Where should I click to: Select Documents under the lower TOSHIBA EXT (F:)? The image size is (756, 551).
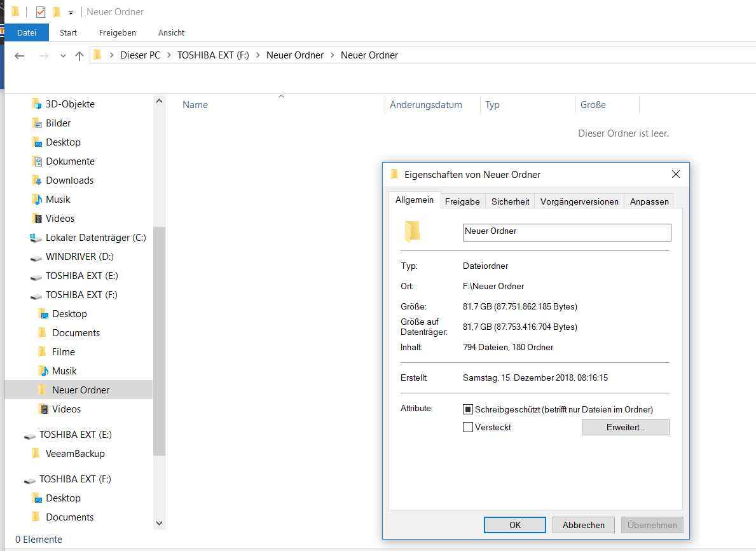69,517
